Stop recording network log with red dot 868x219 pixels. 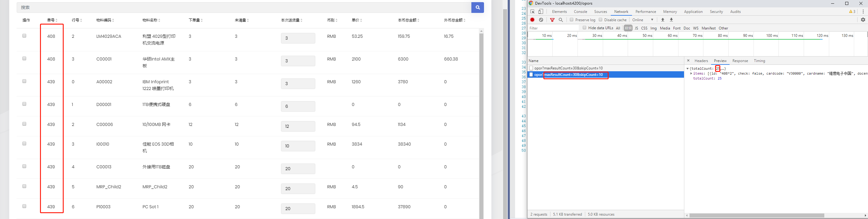tap(532, 20)
